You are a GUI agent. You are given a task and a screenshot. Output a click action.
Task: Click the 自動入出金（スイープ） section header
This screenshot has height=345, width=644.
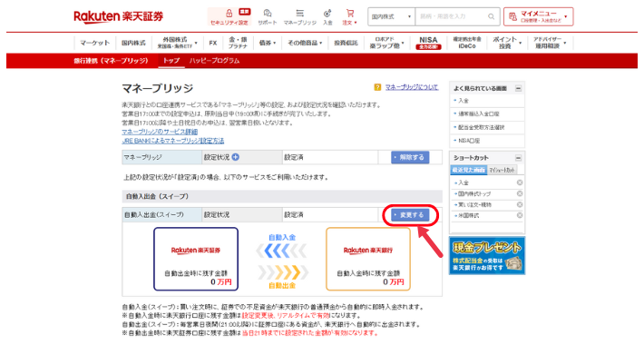click(x=282, y=196)
